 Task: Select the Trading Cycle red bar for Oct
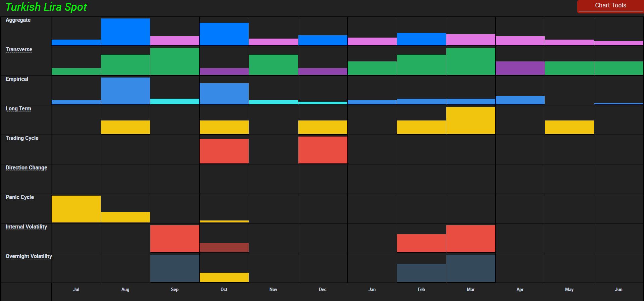click(224, 151)
